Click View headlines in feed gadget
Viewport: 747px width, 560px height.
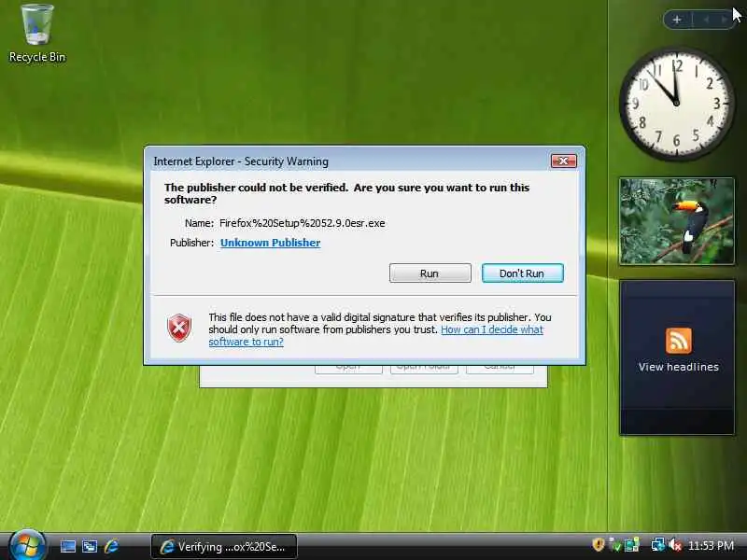(x=679, y=367)
